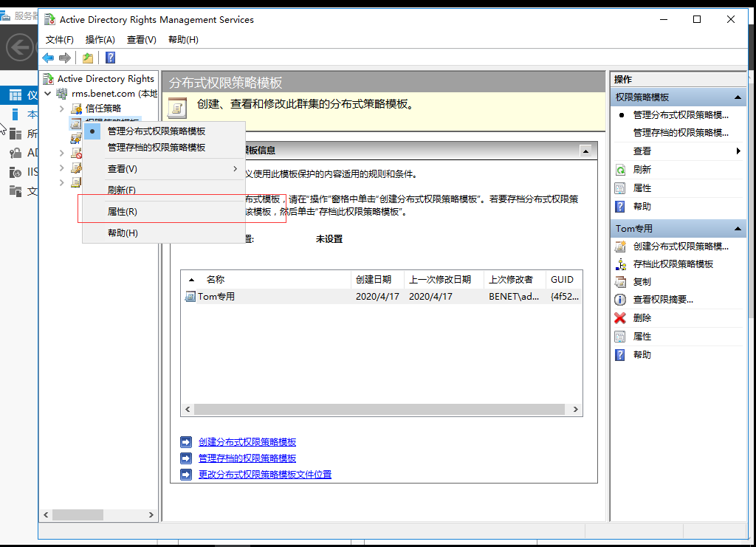Screen dimensions: 756x547
Task: Click Server Manager back navigation button
Action: (20, 47)
